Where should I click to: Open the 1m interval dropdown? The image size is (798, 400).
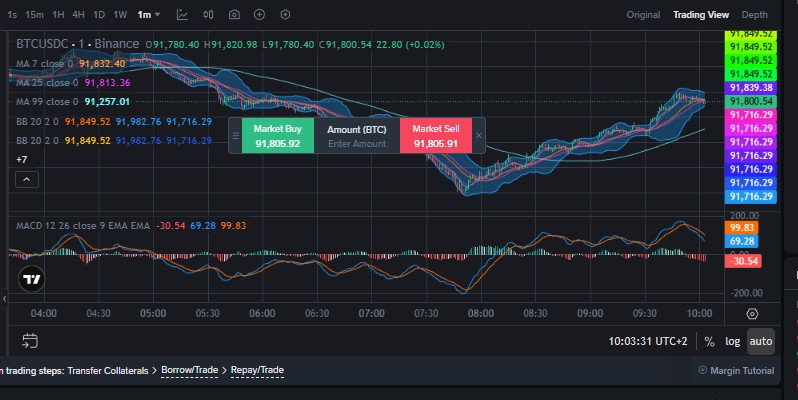pos(149,15)
